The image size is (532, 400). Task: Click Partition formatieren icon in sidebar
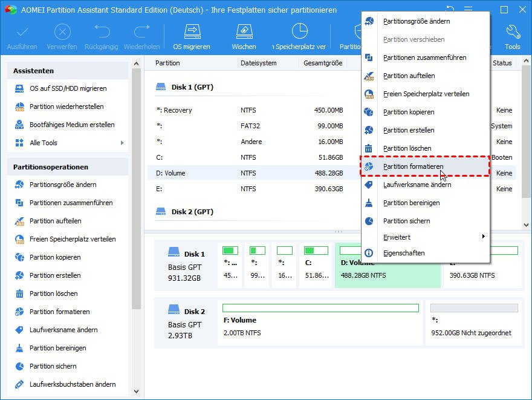(20, 312)
